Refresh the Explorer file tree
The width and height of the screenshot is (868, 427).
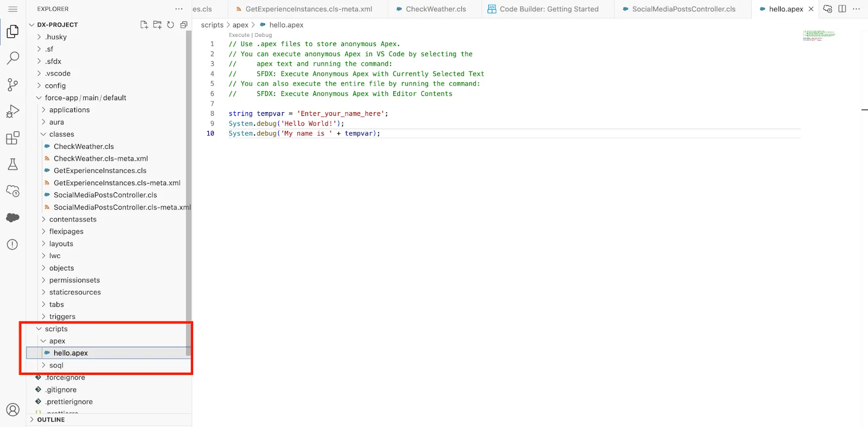tap(170, 25)
